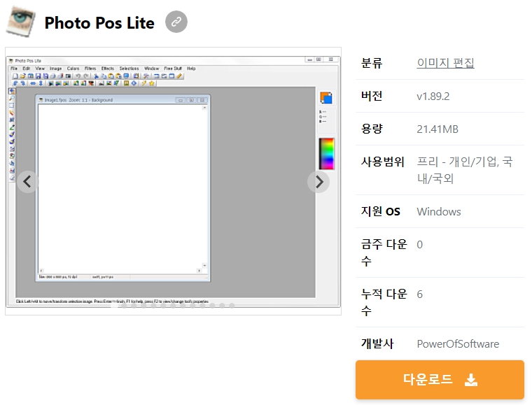Screen dimensions: 532x405
Task: Click rainbow color spectrum in preview
Action: [x=326, y=154]
